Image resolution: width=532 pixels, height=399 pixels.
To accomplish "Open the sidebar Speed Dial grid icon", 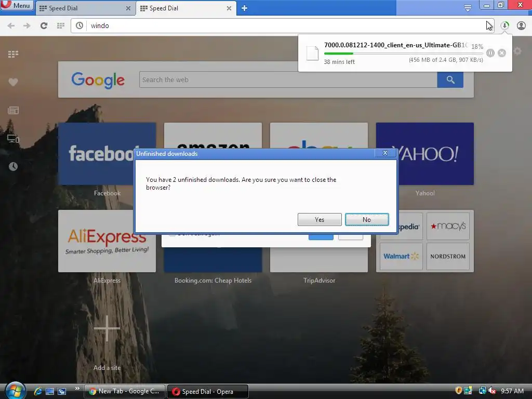I will [x=13, y=54].
